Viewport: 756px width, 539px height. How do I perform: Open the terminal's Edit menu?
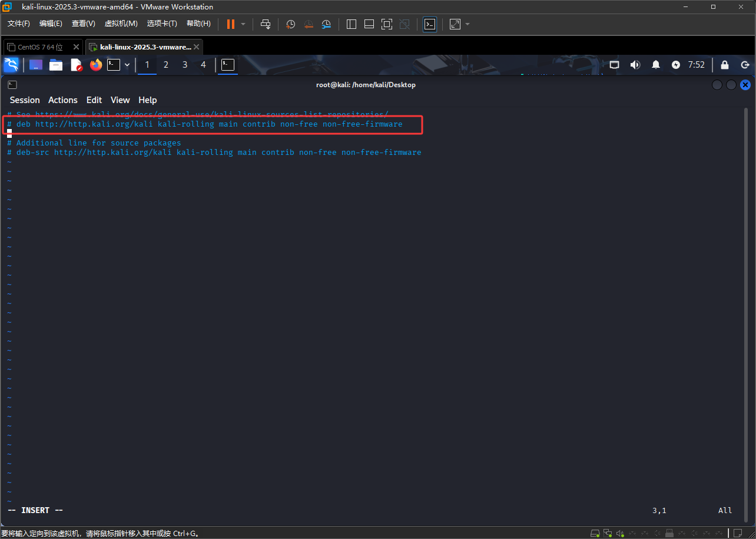click(x=94, y=100)
